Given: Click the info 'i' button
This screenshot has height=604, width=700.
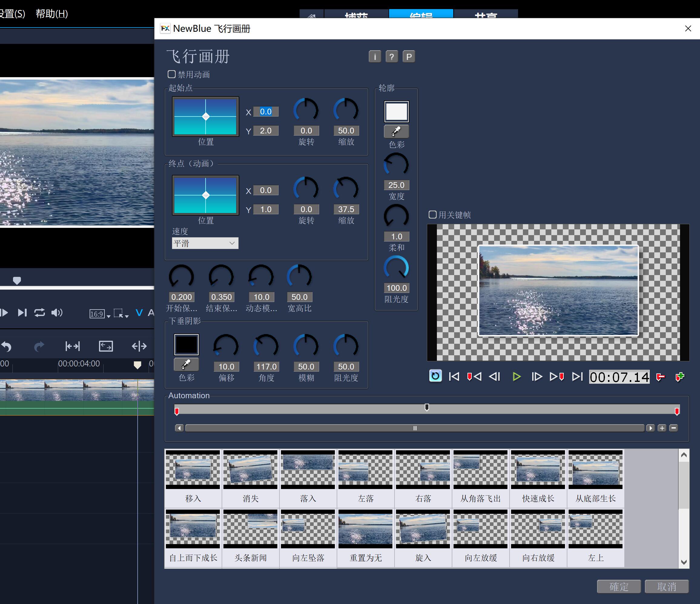Looking at the screenshot, I should 375,57.
